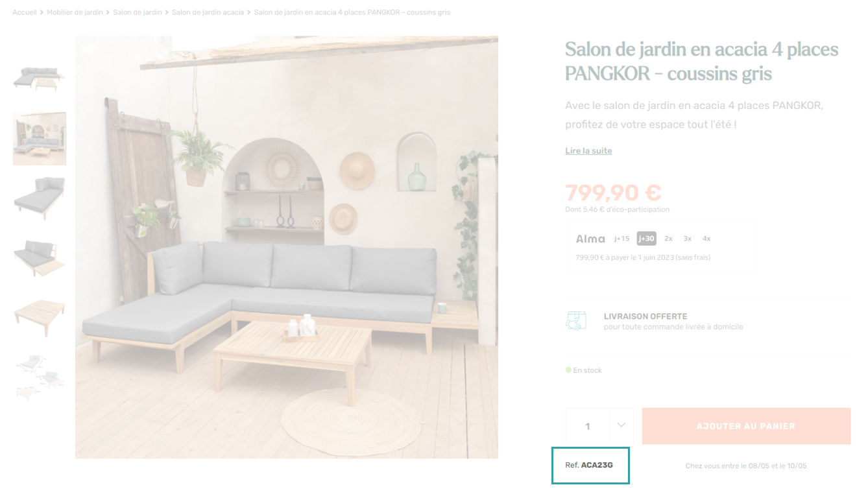Open the quantity dropdown arrow

point(621,426)
